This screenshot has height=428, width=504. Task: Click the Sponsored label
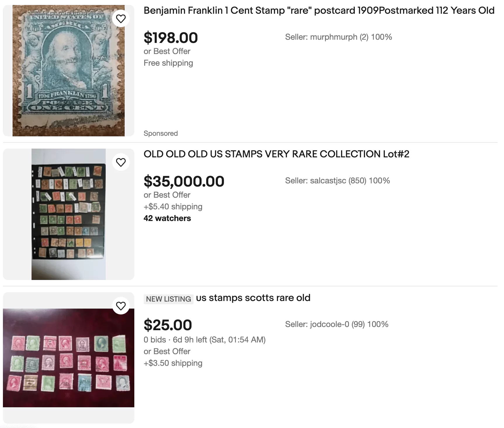click(x=161, y=133)
